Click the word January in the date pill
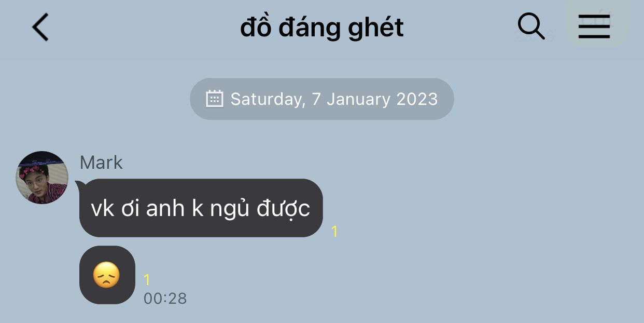 point(358,99)
